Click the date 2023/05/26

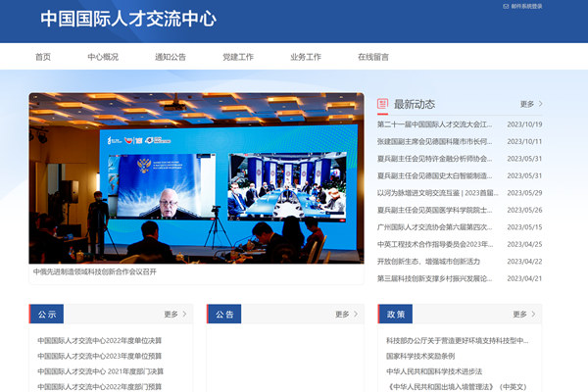[x=524, y=210]
